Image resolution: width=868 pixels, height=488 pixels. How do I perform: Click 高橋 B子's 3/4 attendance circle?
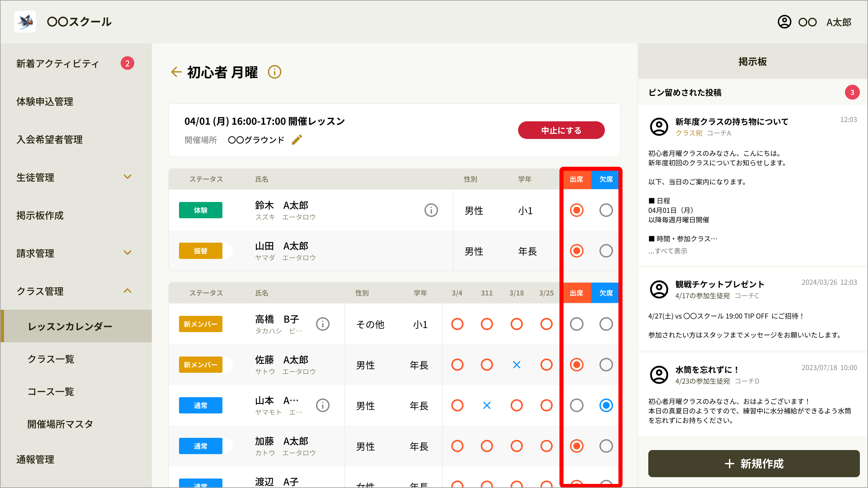point(457,324)
